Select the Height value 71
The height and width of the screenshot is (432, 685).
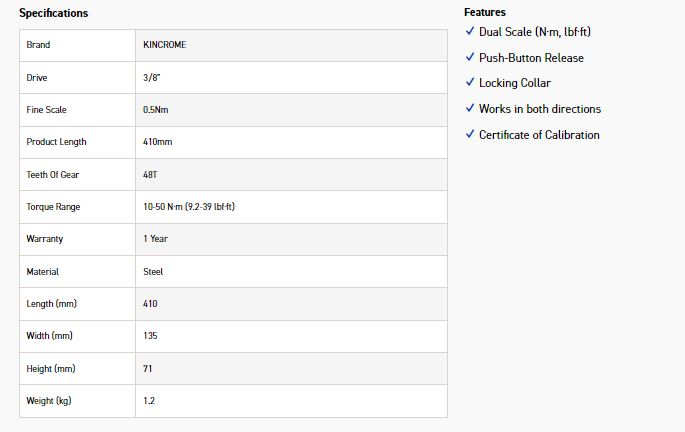tap(149, 369)
